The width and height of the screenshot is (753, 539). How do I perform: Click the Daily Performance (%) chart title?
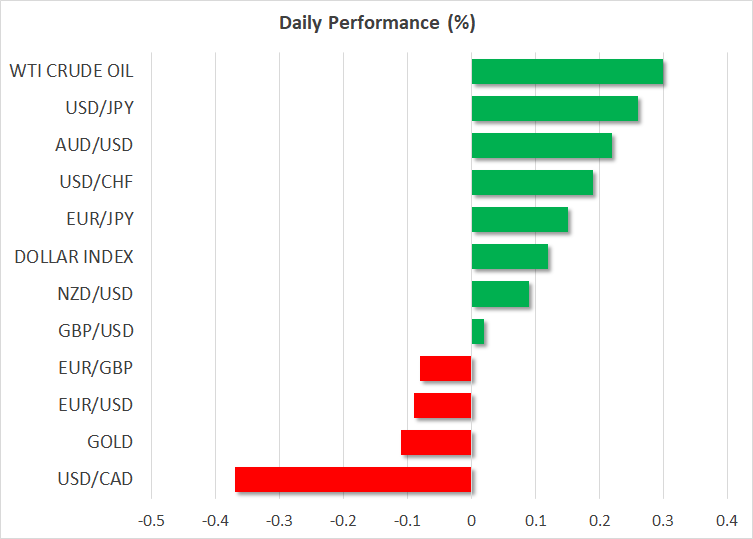[376, 22]
